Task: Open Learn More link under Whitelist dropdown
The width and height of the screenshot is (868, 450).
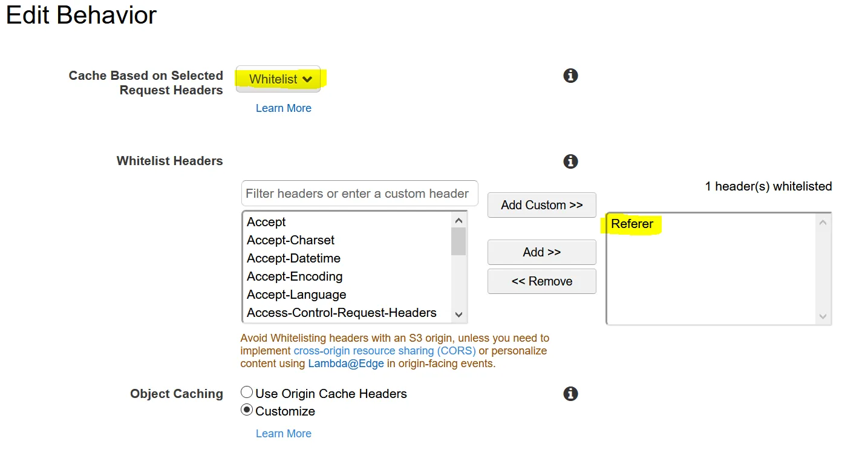Action: (x=283, y=108)
